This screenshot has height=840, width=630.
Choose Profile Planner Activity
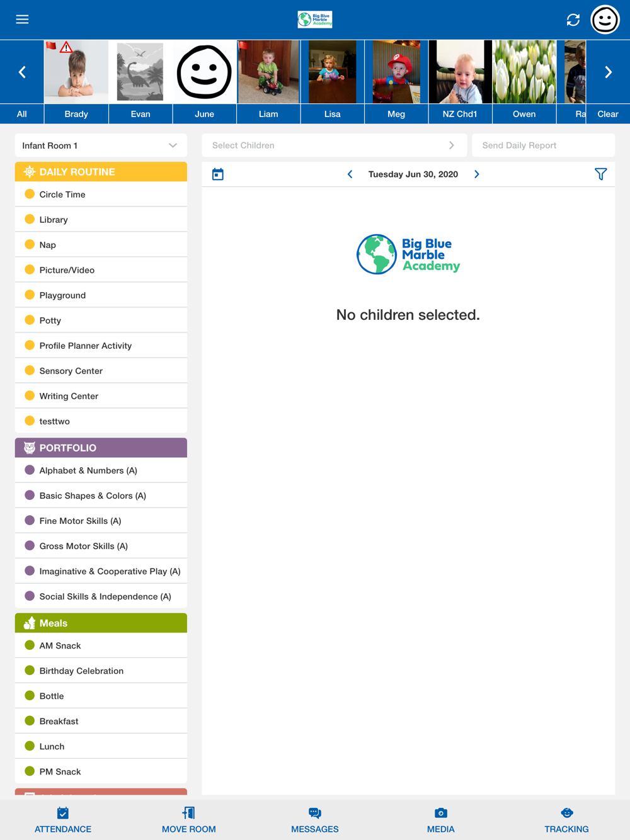[x=101, y=346]
